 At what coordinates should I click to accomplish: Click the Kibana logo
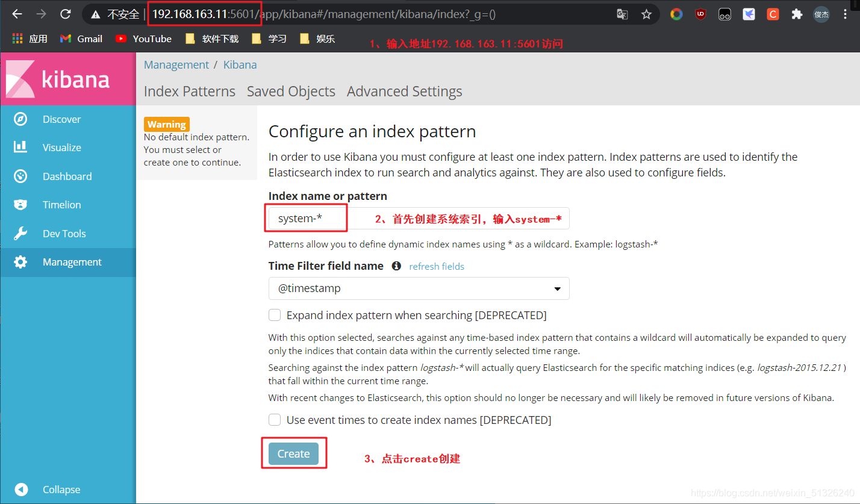pos(68,79)
